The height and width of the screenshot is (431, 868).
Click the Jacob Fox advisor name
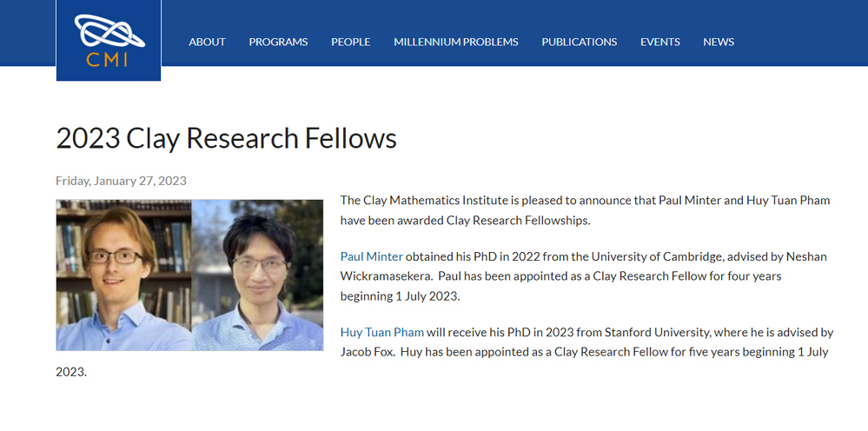pos(366,352)
